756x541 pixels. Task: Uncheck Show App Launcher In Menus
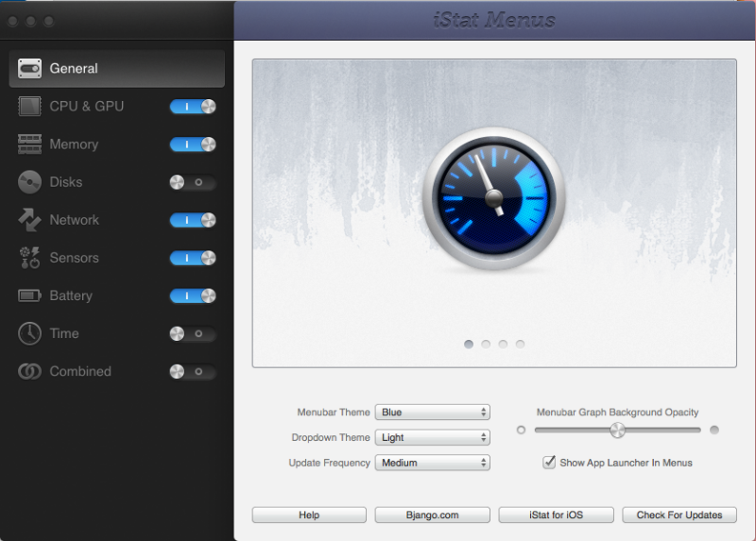pyautogui.click(x=549, y=463)
